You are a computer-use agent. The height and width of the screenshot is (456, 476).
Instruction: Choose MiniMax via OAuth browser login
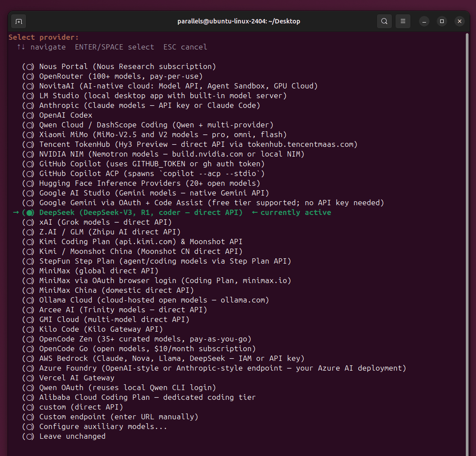tap(156, 280)
